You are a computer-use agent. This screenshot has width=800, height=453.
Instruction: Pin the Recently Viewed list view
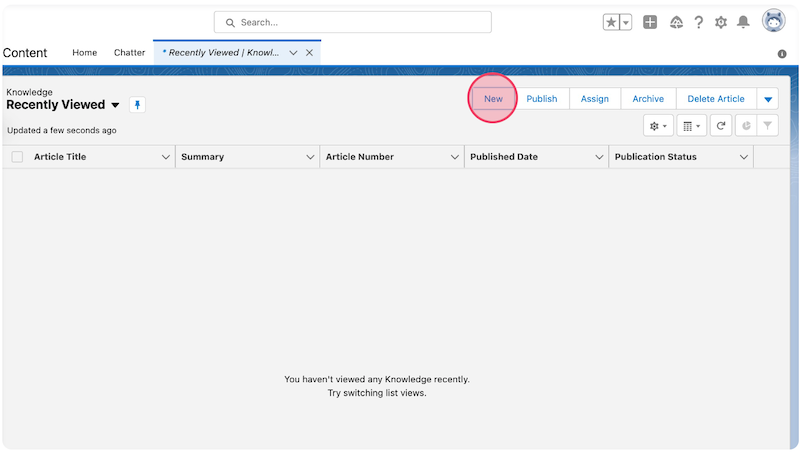(x=137, y=105)
